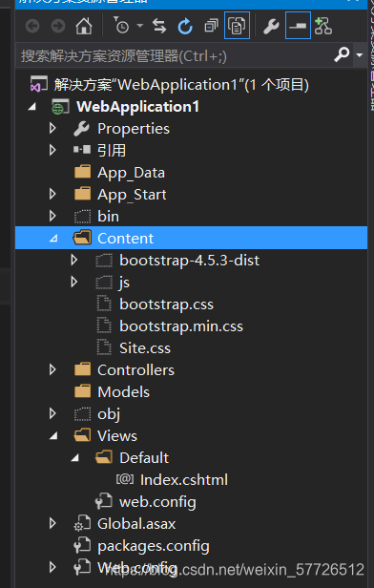Select the Models folder
The width and height of the screenshot is (374, 588).
[x=123, y=392]
